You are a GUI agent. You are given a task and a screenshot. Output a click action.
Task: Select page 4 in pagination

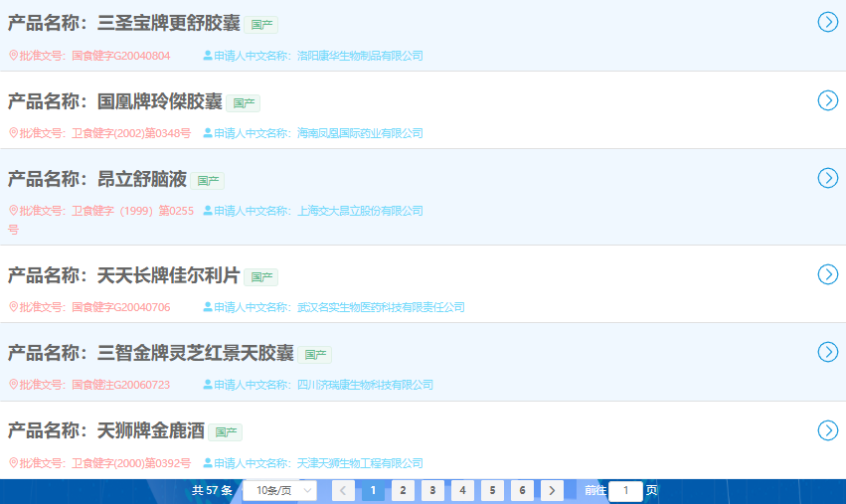point(462,490)
